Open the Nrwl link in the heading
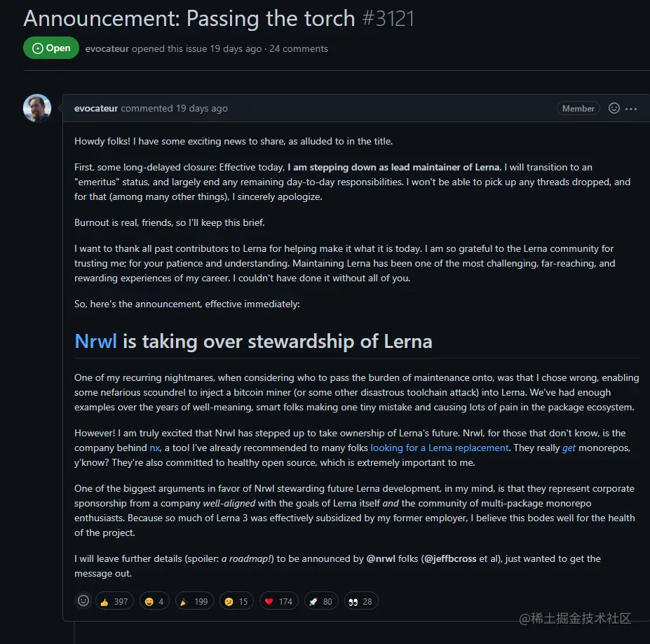 pos(95,342)
